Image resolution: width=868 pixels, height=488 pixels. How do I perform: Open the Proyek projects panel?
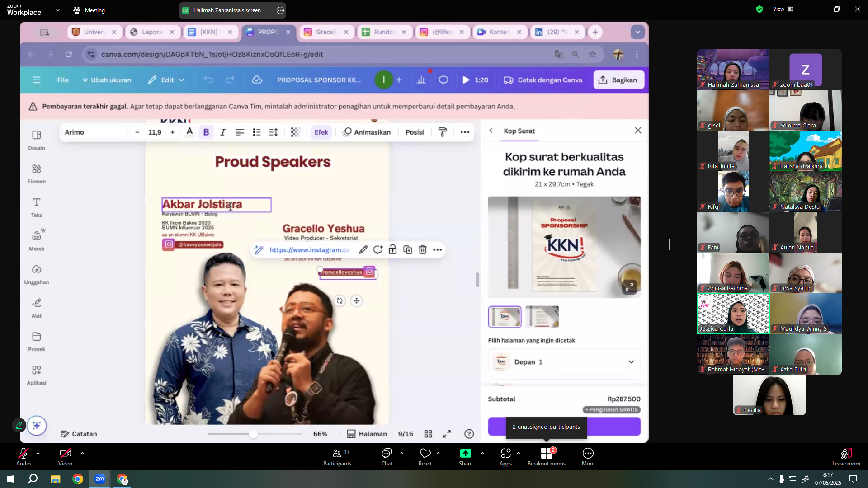[x=37, y=342]
